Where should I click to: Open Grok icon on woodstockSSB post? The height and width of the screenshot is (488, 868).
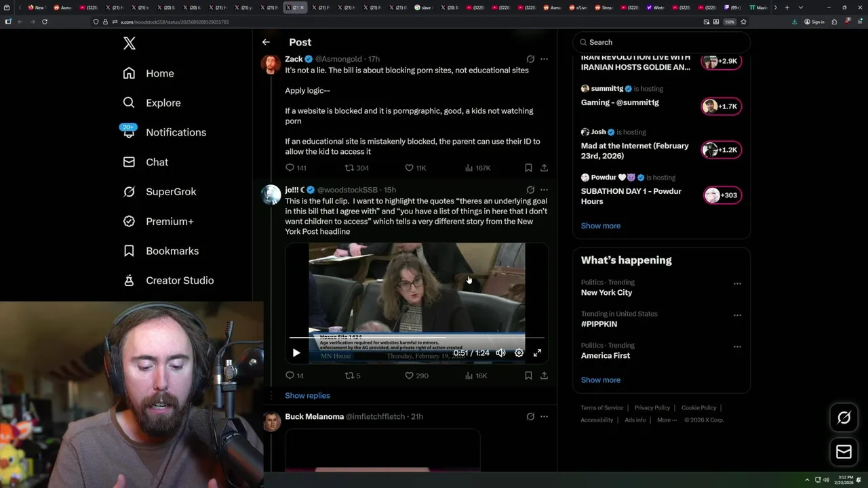pyautogui.click(x=530, y=190)
